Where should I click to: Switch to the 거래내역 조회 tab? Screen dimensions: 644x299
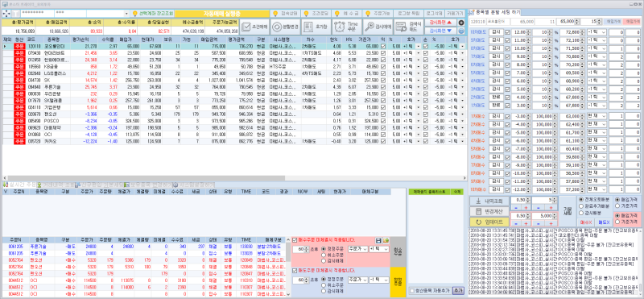[x=56, y=185]
